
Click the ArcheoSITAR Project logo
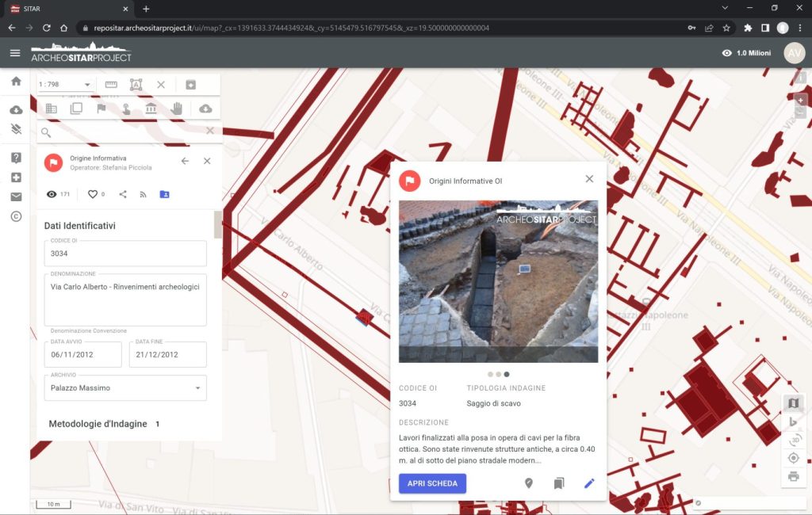tap(82, 52)
